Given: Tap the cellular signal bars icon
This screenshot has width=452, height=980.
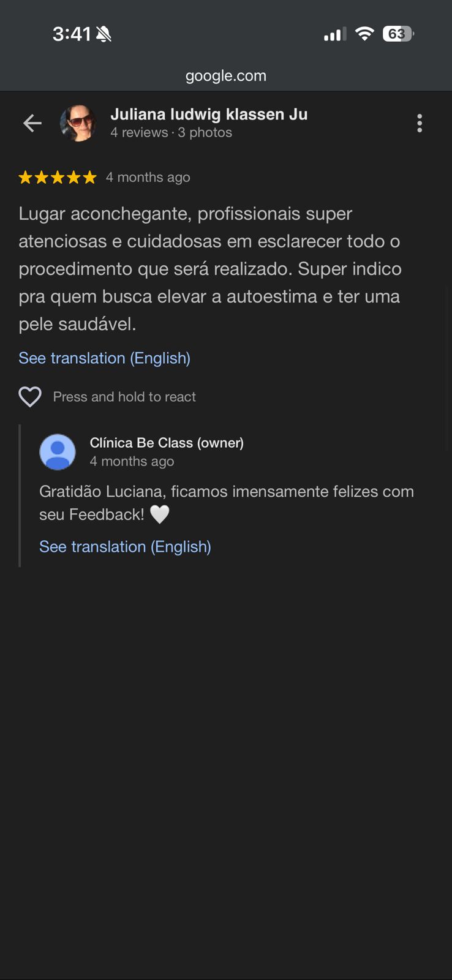Looking at the screenshot, I should (x=334, y=34).
